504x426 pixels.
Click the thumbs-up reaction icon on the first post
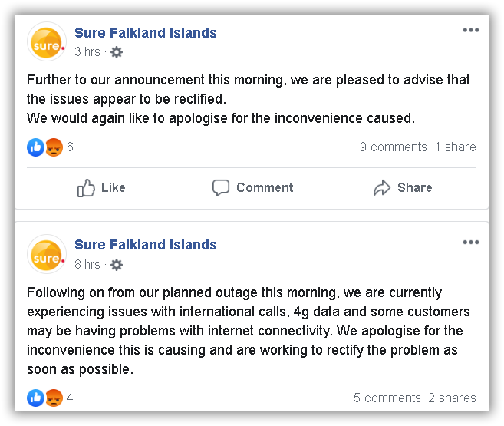[x=36, y=147]
